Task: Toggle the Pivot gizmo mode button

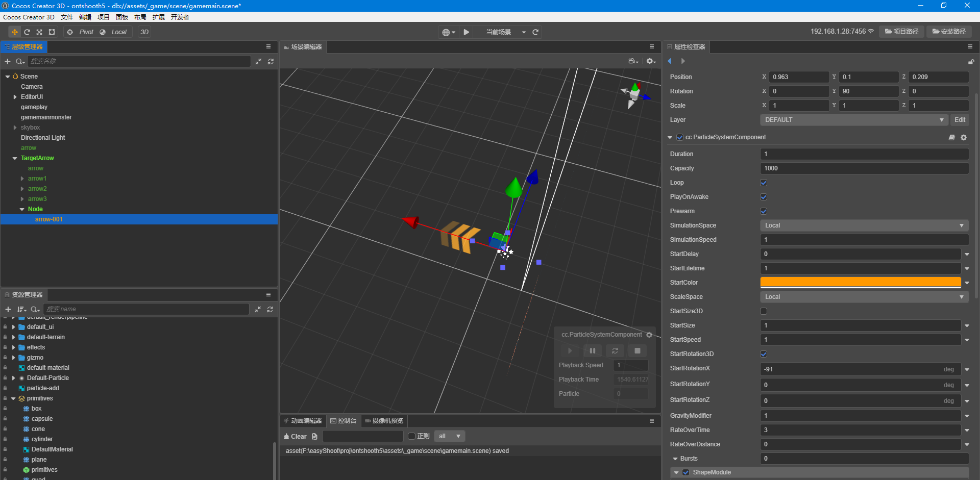Action: [81, 32]
